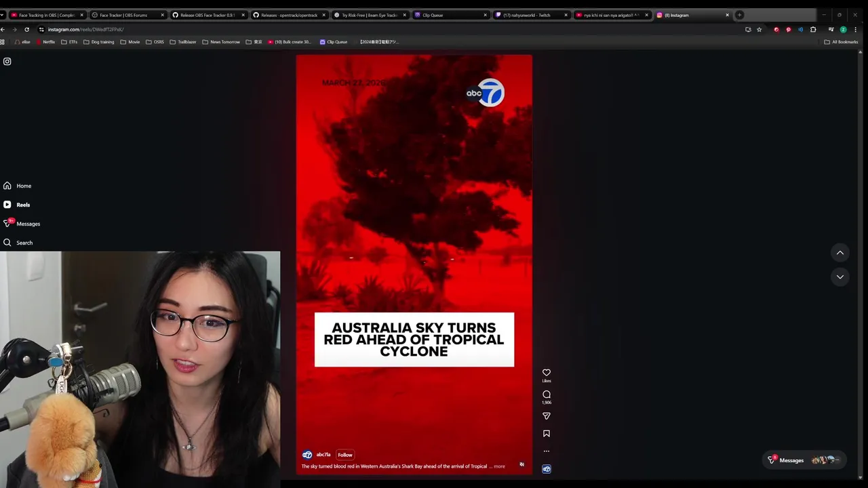Switch to 'Face Tracking in OBS' tab

pos(47,15)
